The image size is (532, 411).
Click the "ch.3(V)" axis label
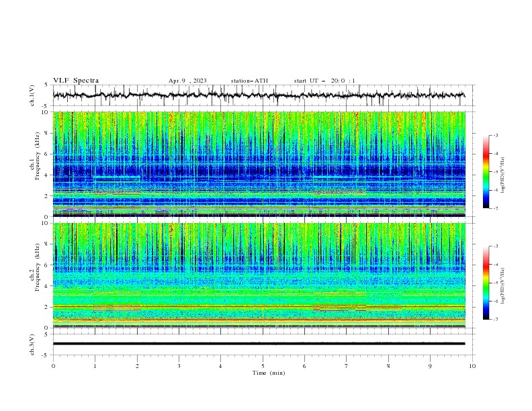coord(32,345)
